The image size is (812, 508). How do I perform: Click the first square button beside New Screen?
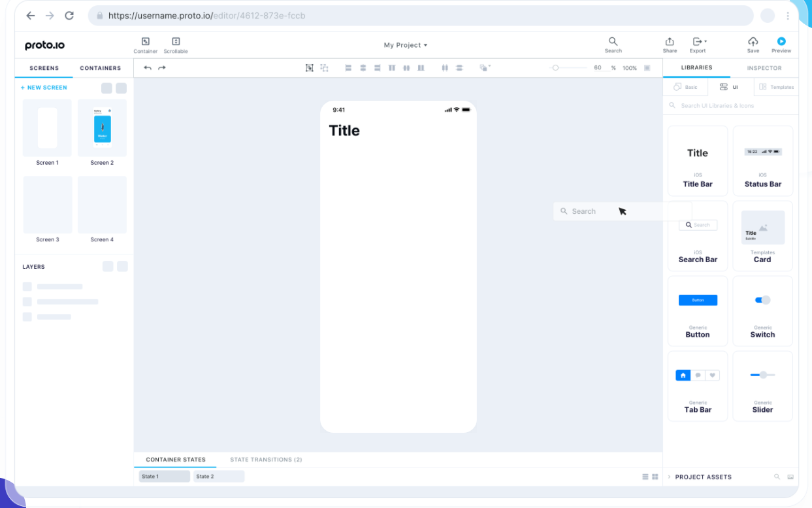[x=106, y=88]
